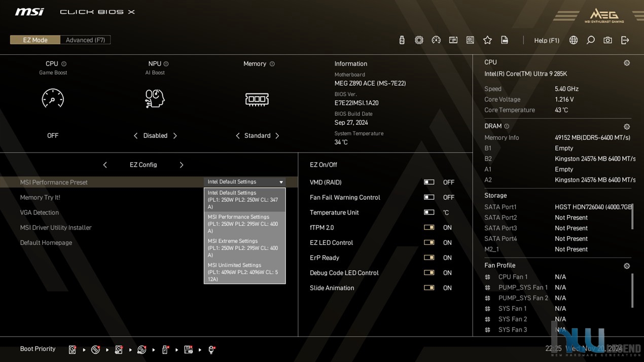
Task: Click the exit door icon
Action: click(x=625, y=40)
